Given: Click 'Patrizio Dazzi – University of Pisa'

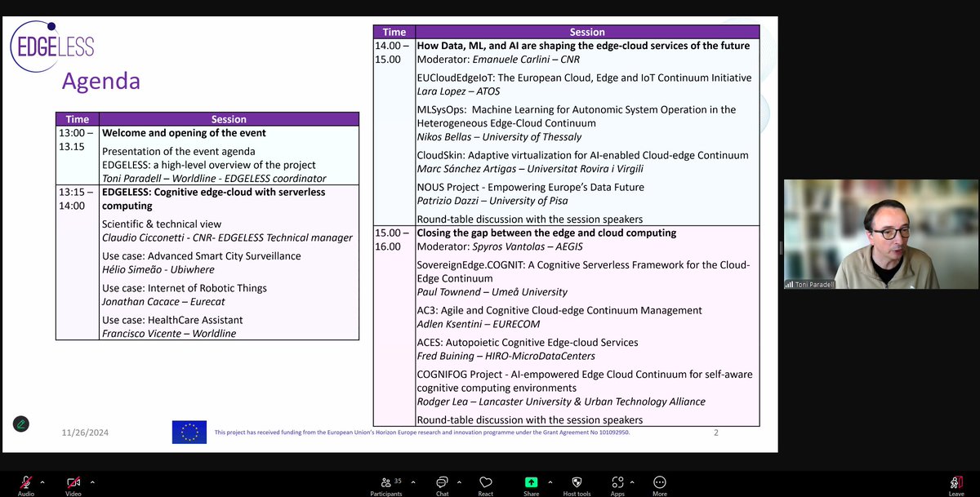Looking at the screenshot, I should [492, 201].
